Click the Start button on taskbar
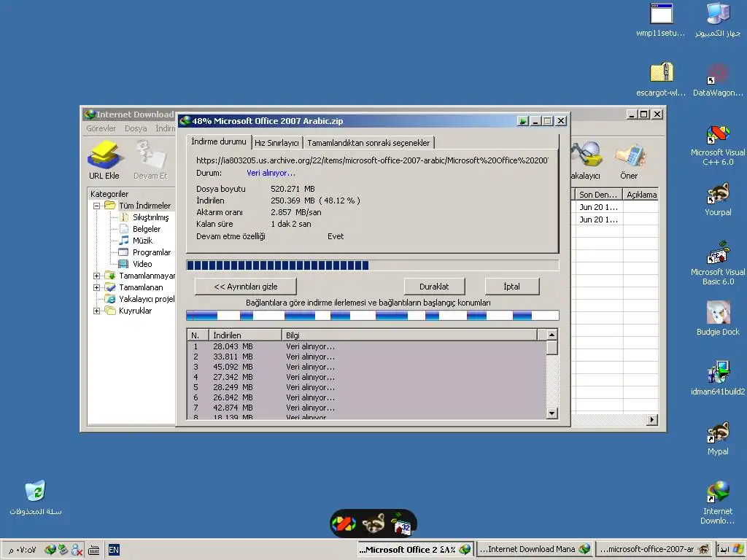 (x=729, y=550)
